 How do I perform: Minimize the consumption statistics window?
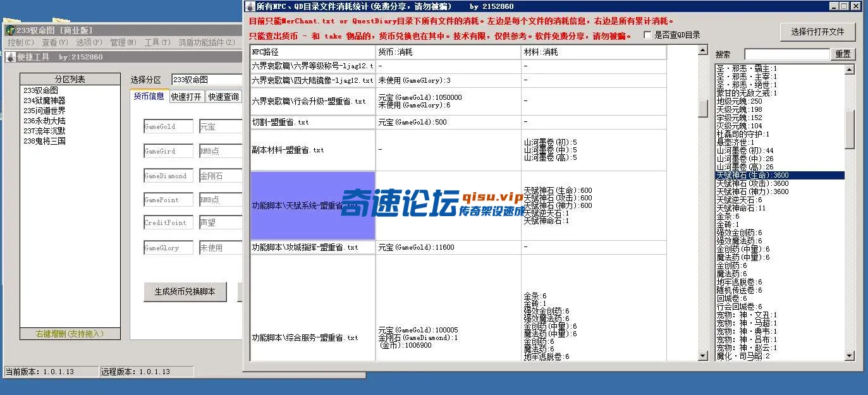click(834, 6)
